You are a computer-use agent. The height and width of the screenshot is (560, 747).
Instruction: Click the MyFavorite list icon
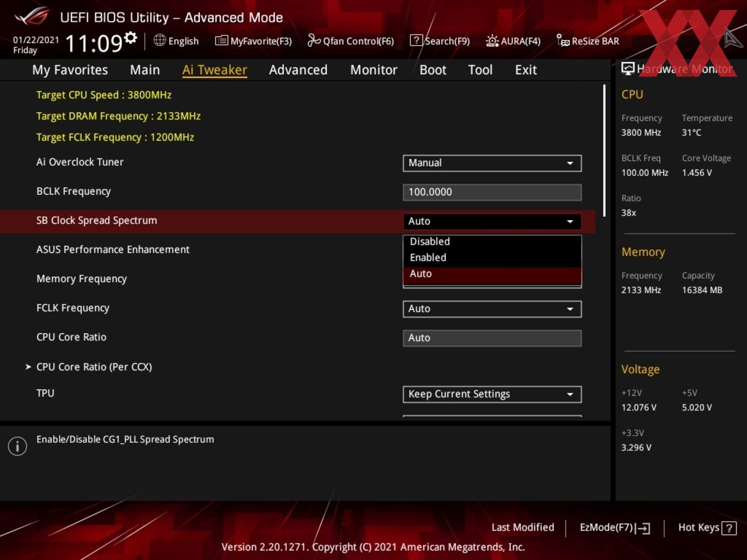221,41
